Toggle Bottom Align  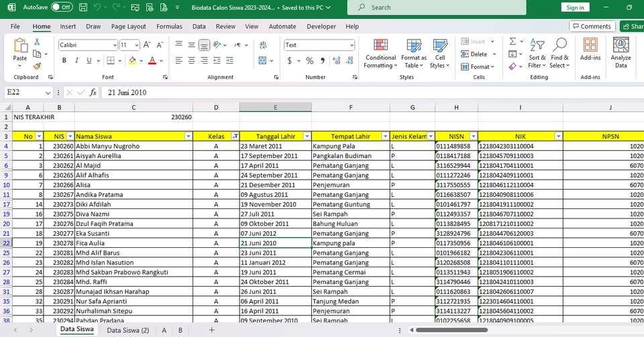[x=204, y=45]
